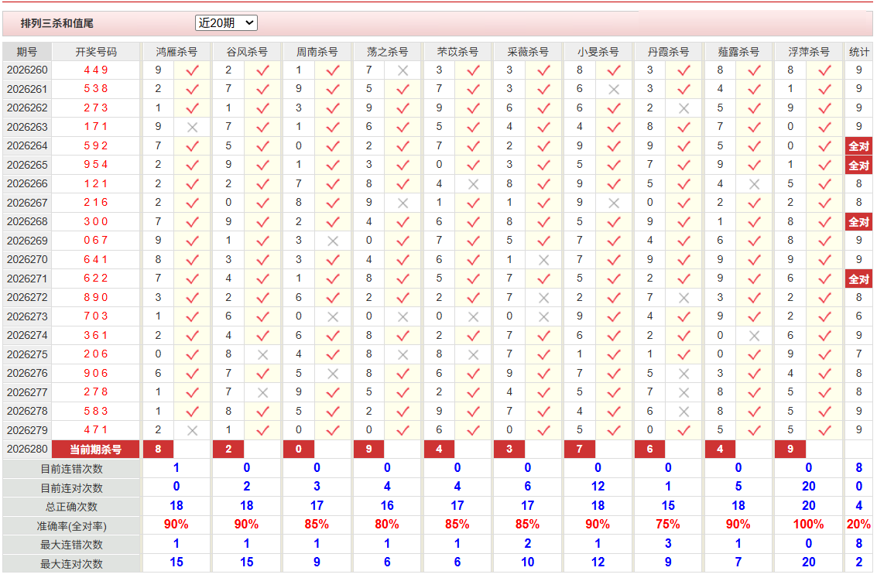Click the X mark in 周南杀号 for row 2026276

pos(333,374)
